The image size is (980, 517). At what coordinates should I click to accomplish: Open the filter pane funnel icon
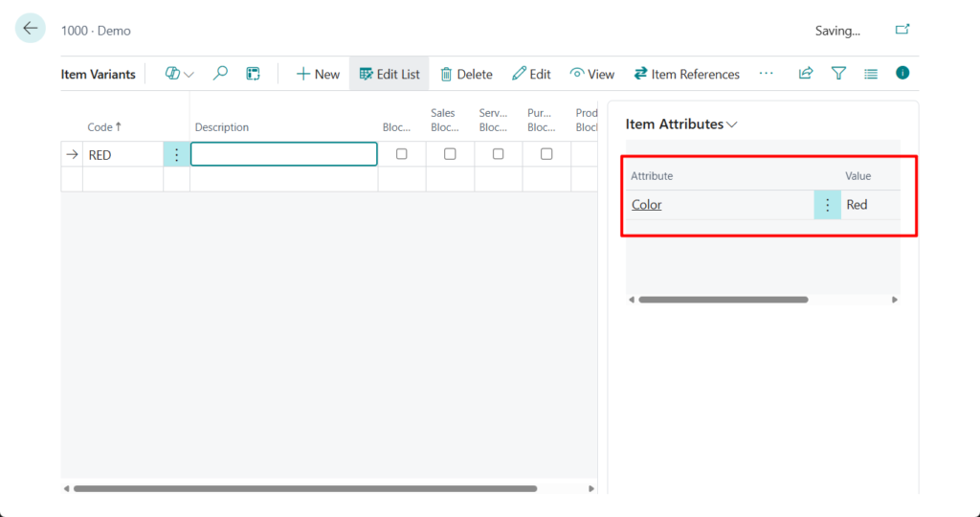pos(838,74)
